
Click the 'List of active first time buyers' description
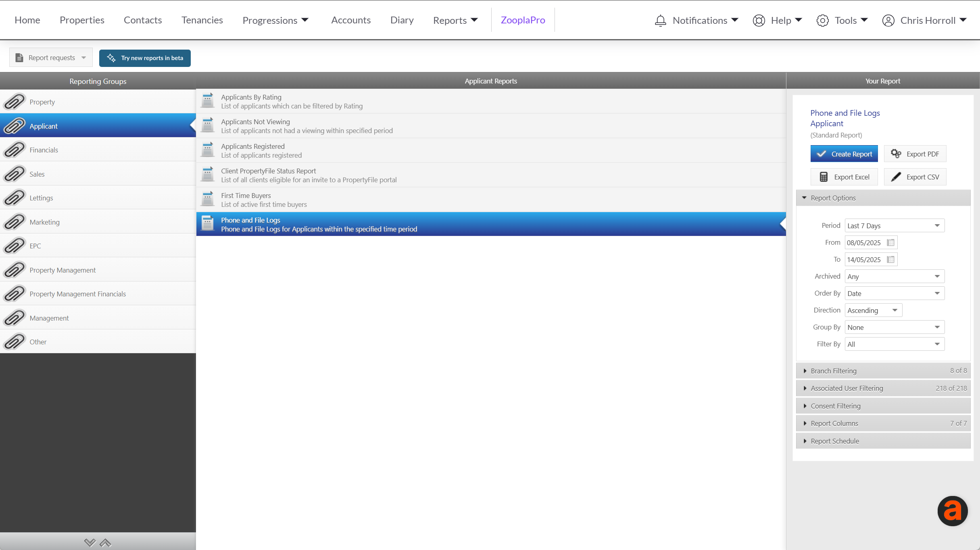[264, 204]
